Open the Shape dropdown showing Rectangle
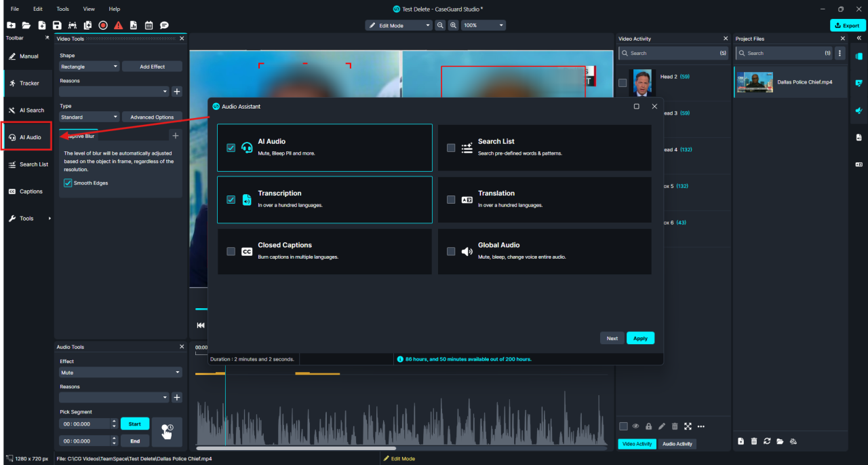This screenshot has height=465, width=868. [90, 67]
